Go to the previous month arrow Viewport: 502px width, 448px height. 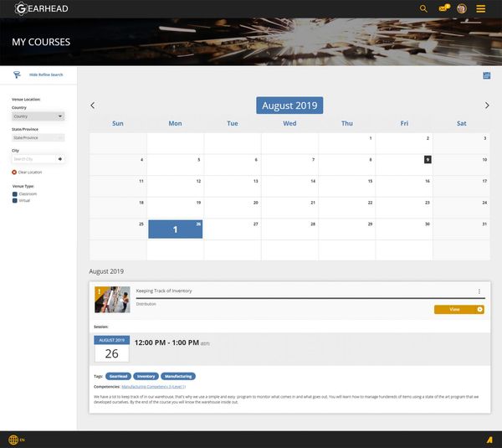(93, 106)
